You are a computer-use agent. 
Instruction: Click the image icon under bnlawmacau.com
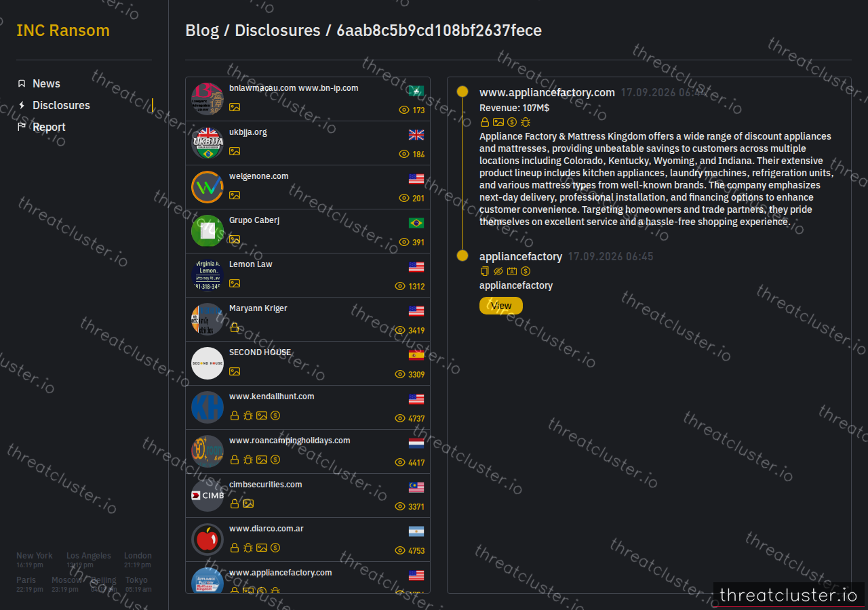tap(235, 107)
